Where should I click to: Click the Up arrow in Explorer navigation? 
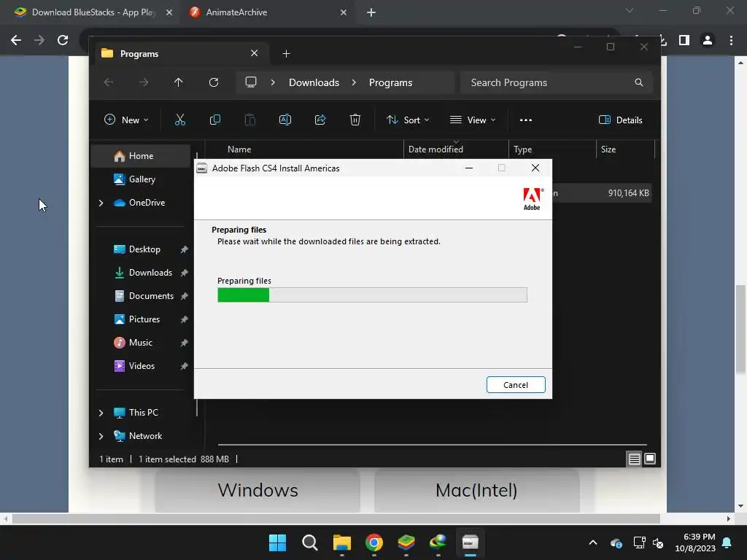(x=178, y=82)
